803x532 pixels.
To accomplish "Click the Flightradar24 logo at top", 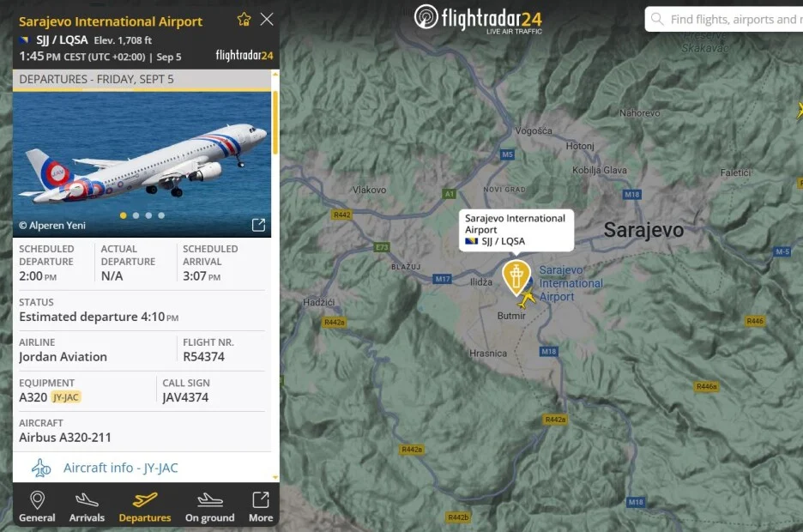I will 478,19.
